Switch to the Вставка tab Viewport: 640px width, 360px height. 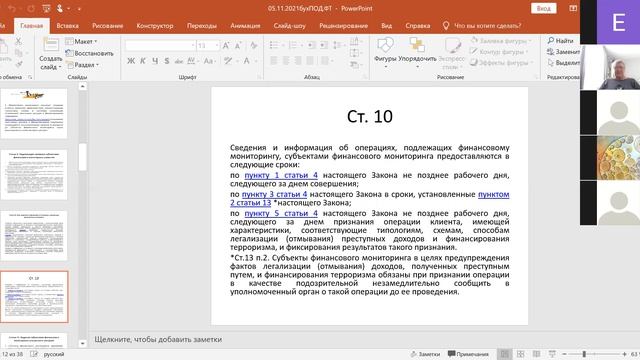click(x=67, y=26)
